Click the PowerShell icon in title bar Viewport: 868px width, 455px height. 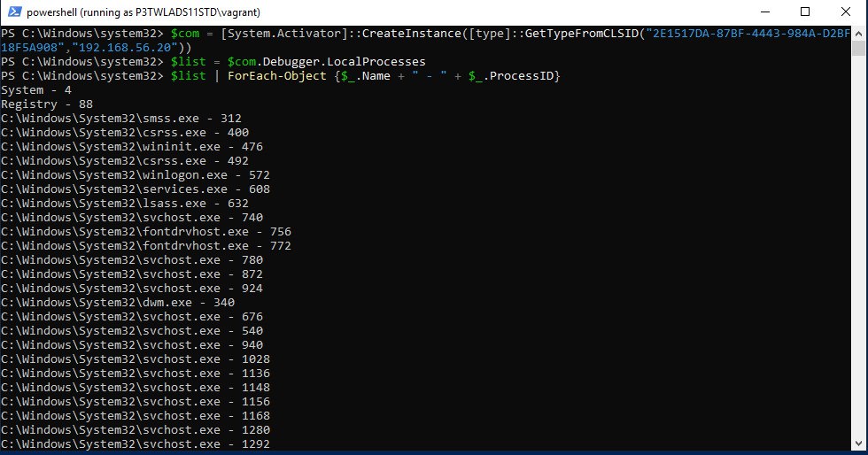[x=13, y=12]
